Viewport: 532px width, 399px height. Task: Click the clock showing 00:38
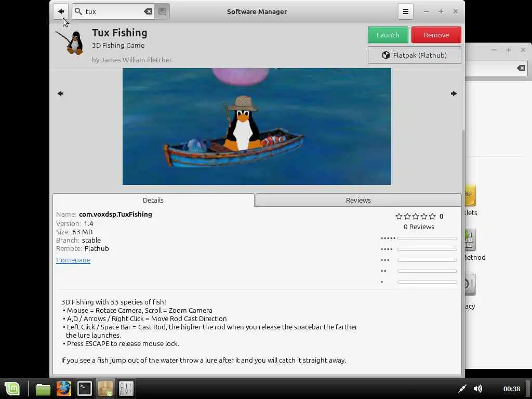point(512,389)
